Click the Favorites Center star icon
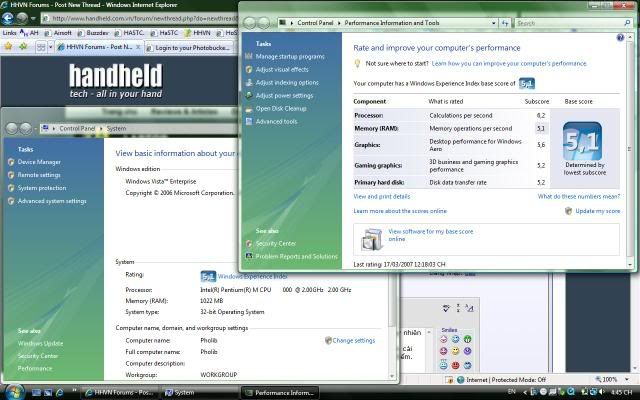640x400 pixels. 8,47
